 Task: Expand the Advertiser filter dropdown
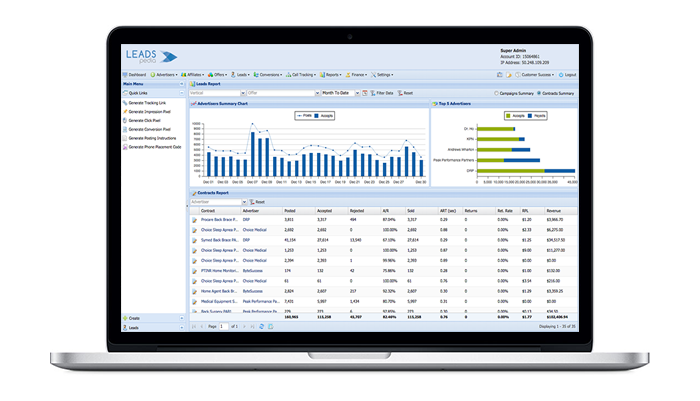tap(244, 202)
